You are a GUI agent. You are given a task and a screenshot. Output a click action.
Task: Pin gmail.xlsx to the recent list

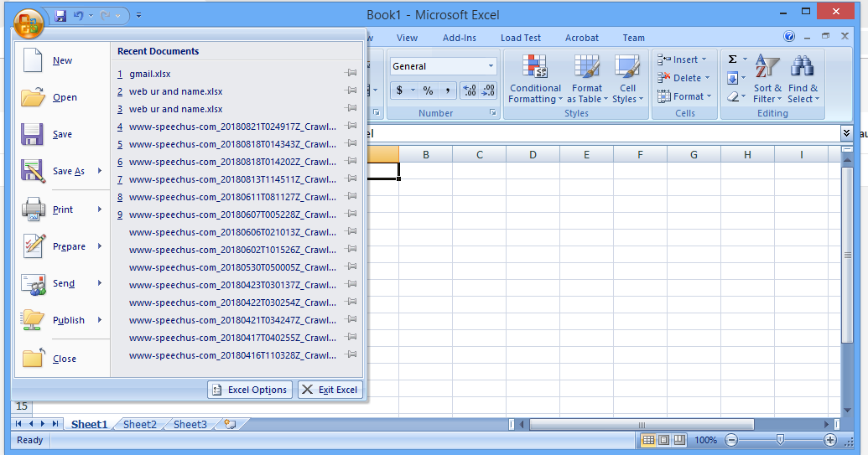coord(351,73)
